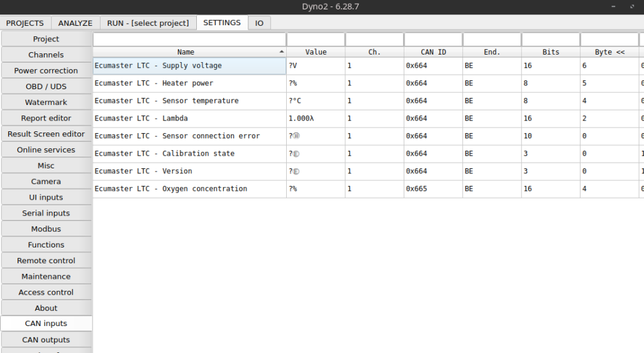Switch to the IO tab
644x353 pixels.
(x=259, y=23)
